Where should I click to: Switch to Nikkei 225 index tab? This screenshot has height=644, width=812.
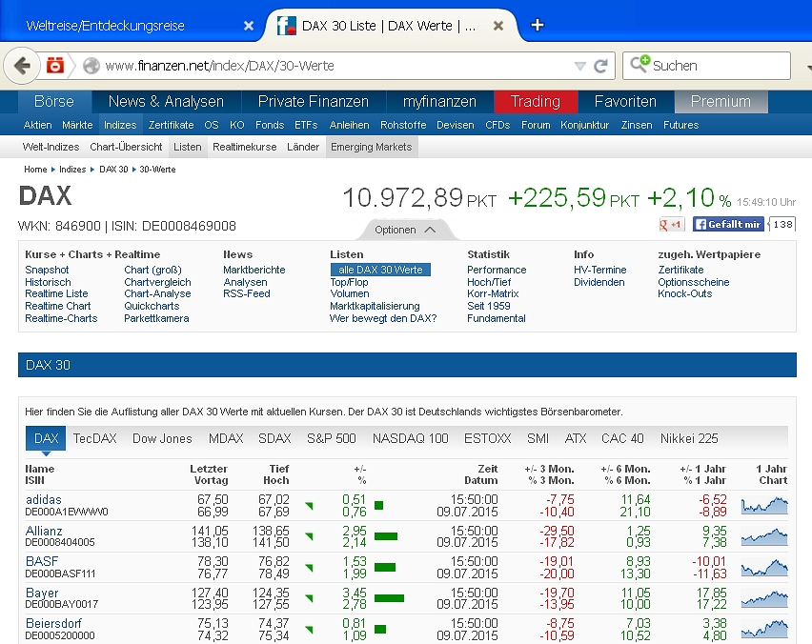[x=689, y=438]
